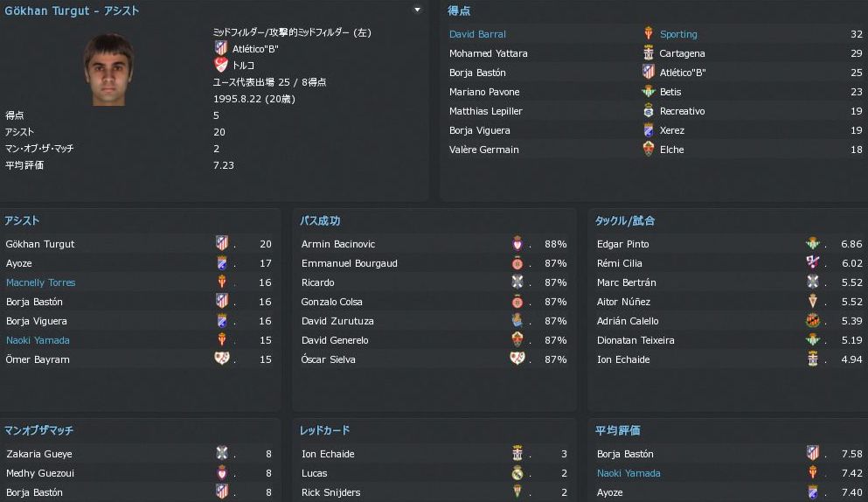This screenshot has height=502, width=868.
Task: Click Edgar Pinto's club badge in tackles
Action: (812, 244)
